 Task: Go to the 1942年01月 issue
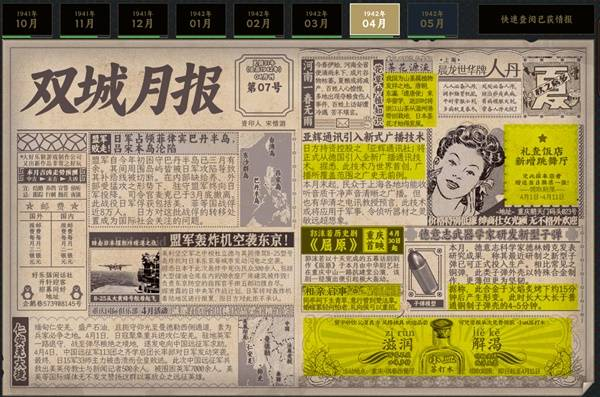[201, 20]
